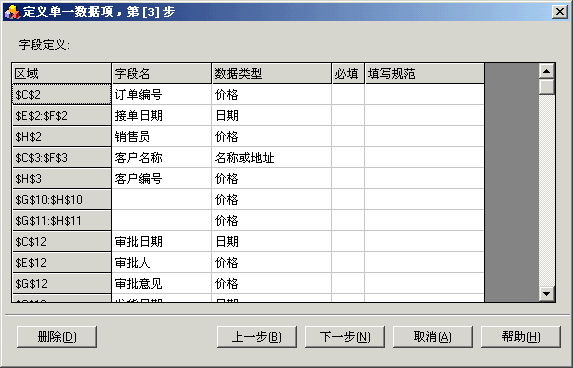The width and height of the screenshot is (573, 368).
Task: Click field name cell 审批人
Action: 162,262
